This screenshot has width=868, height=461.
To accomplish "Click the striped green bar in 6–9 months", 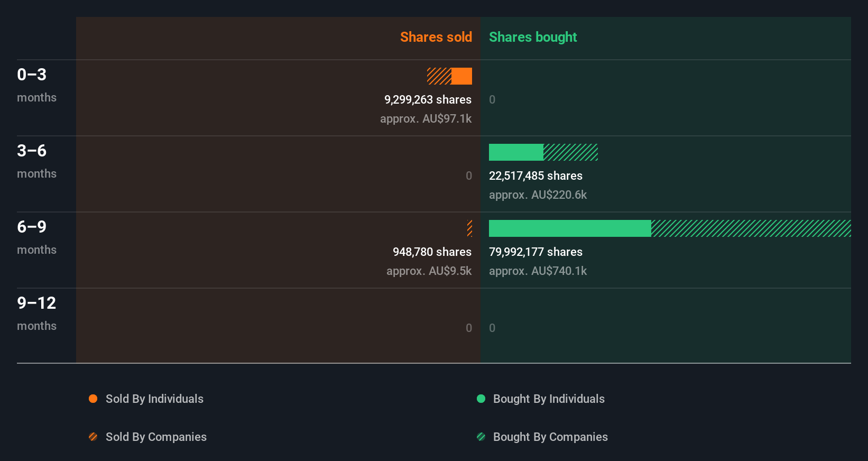I will point(751,228).
